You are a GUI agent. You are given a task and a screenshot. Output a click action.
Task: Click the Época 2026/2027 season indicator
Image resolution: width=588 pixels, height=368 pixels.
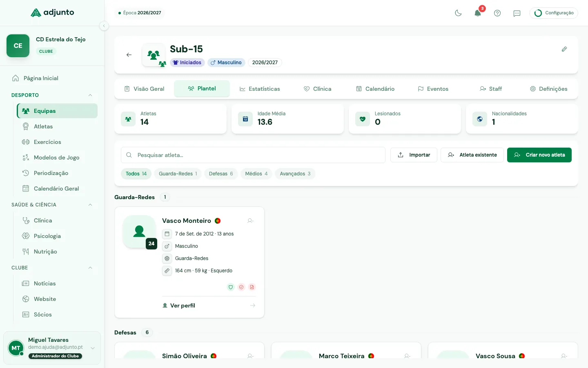(x=140, y=13)
